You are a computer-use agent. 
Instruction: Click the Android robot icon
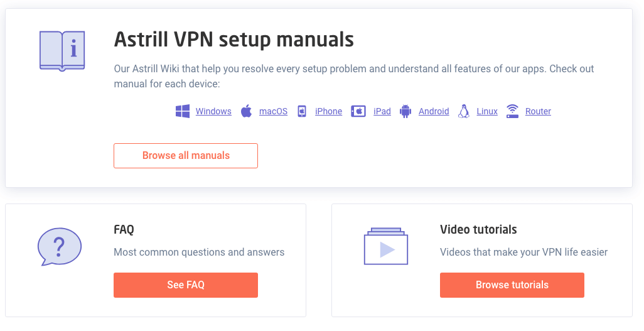[x=405, y=111]
